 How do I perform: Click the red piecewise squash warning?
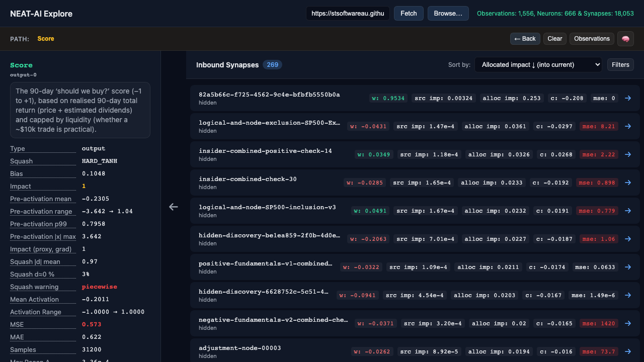100,287
